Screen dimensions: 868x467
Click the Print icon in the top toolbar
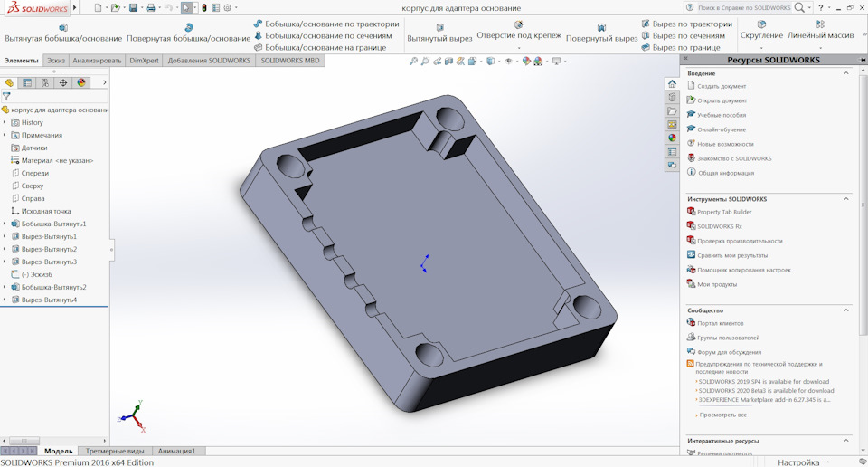coord(151,8)
